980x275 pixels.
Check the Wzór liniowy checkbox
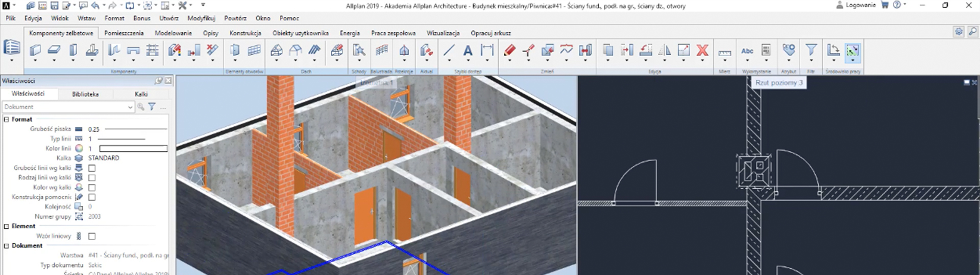92,236
